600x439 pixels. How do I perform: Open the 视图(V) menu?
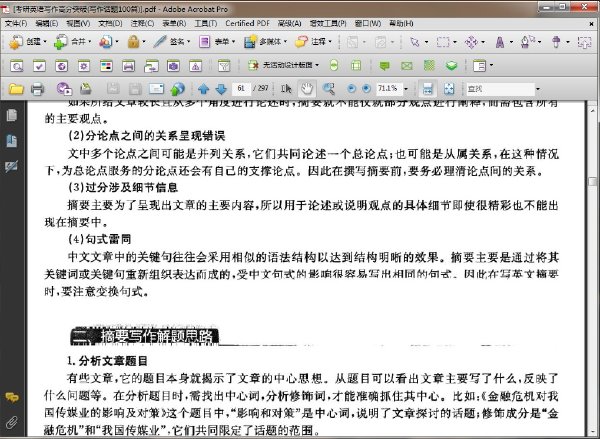click(x=78, y=24)
